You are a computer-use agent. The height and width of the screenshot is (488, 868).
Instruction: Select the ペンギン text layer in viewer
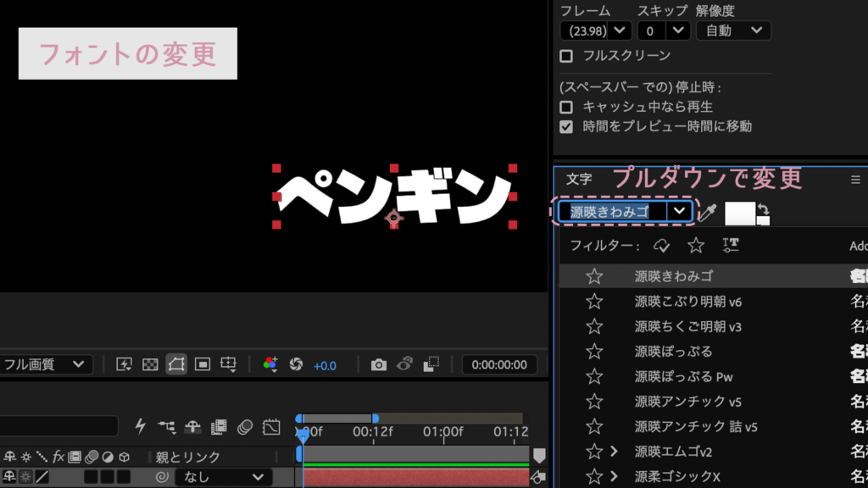(394, 197)
